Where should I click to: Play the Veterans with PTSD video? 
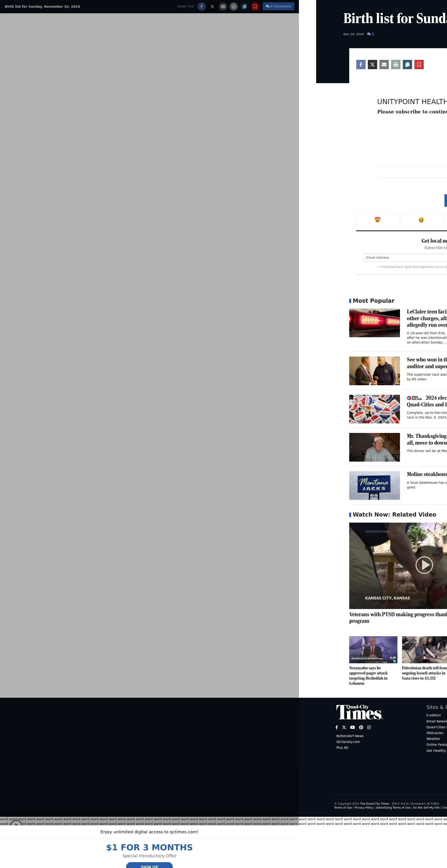click(424, 565)
